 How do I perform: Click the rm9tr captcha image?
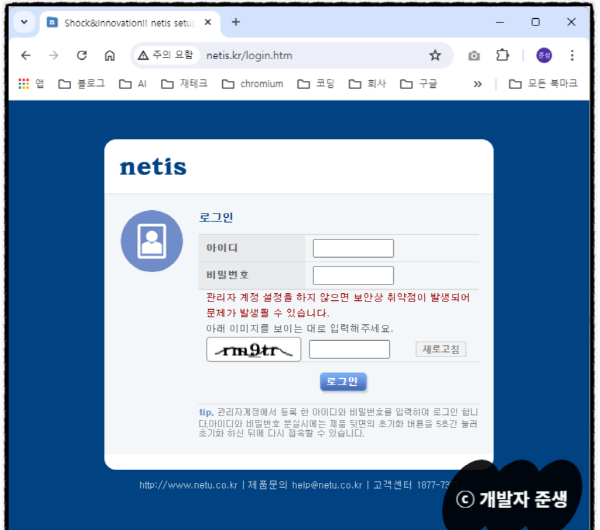tap(254, 349)
